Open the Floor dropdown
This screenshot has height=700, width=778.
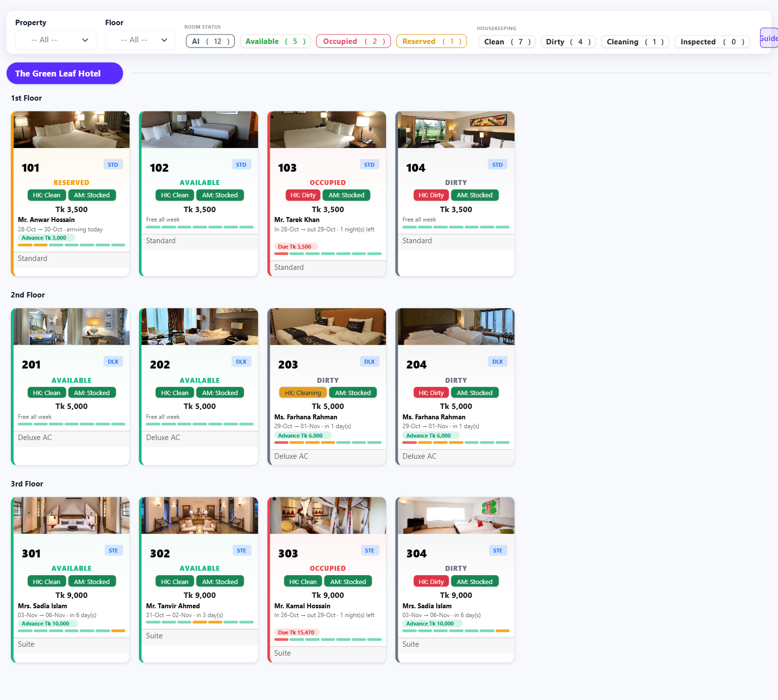coord(140,40)
